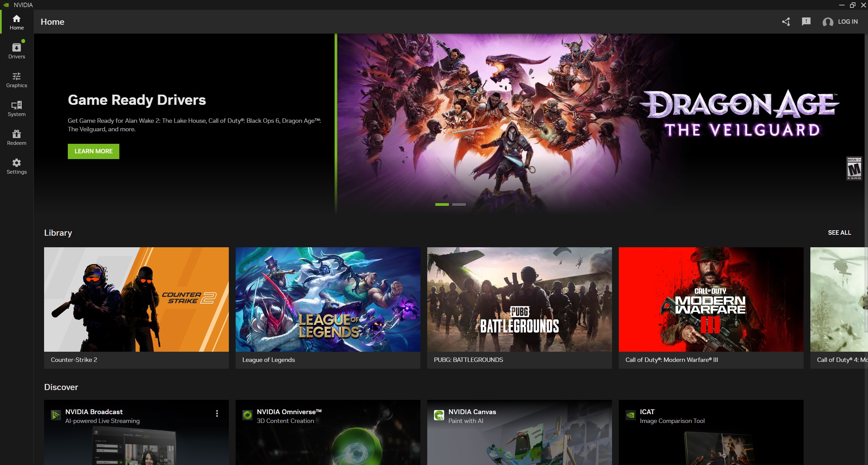Open NVIDIA Broadcast three-dot menu
Screen dimensions: 868x465
(x=217, y=413)
